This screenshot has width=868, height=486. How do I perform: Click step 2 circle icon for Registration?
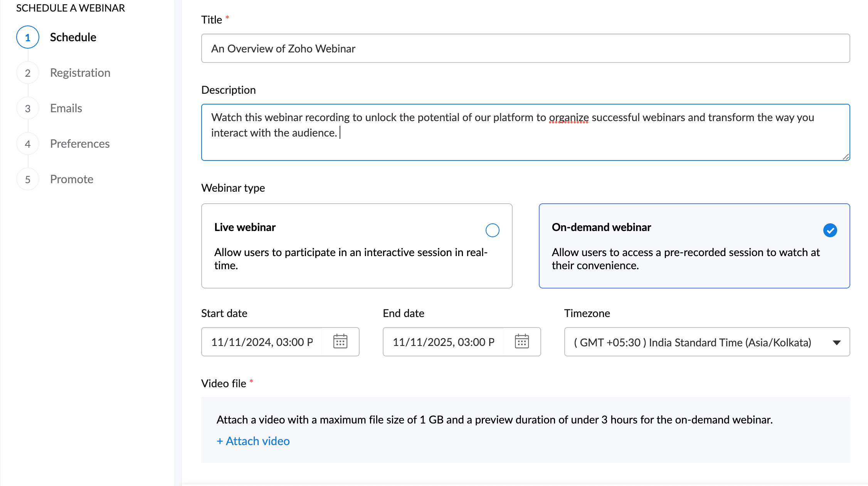[28, 73]
